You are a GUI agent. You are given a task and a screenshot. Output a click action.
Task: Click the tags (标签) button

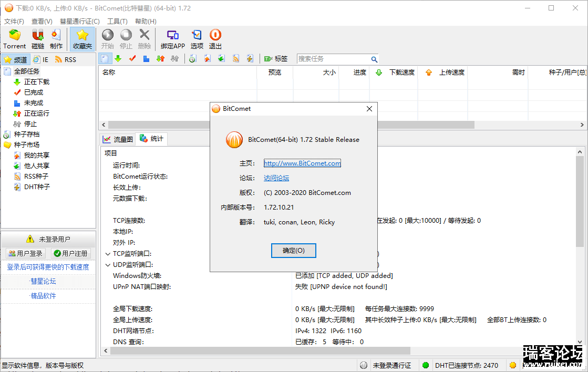(276, 59)
